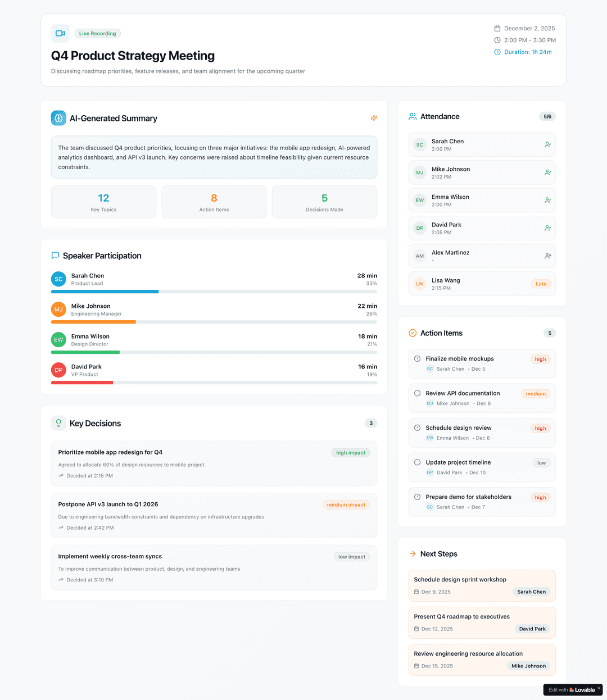Click the orange check-circle icon beside Action Items
The image size is (607, 700).
412,333
